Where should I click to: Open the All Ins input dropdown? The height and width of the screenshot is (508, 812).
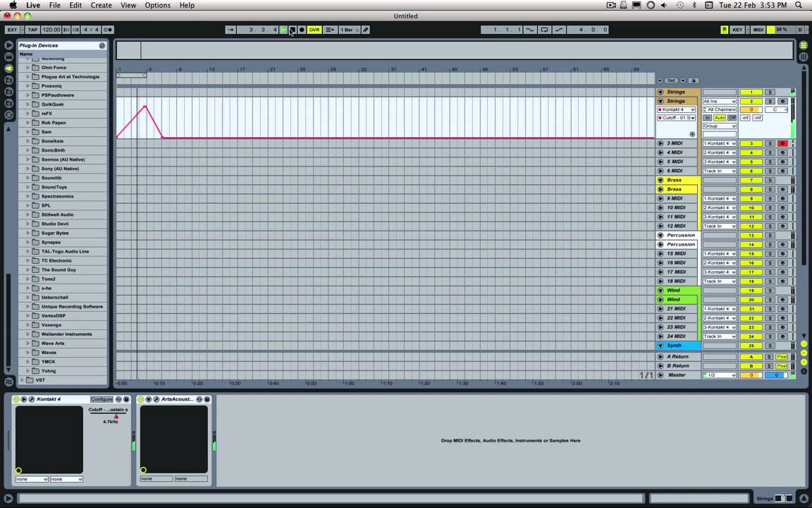coord(719,101)
